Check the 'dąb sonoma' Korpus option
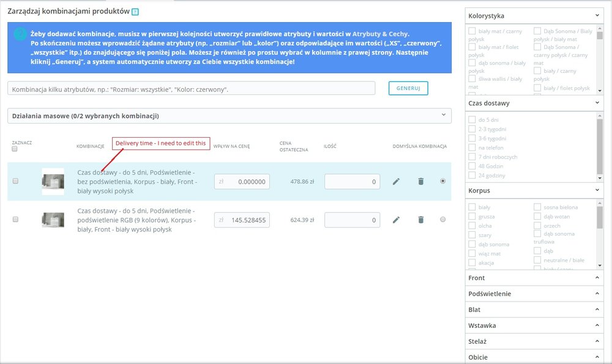Image resolution: width=612 pixels, height=364 pixels. pyautogui.click(x=472, y=244)
